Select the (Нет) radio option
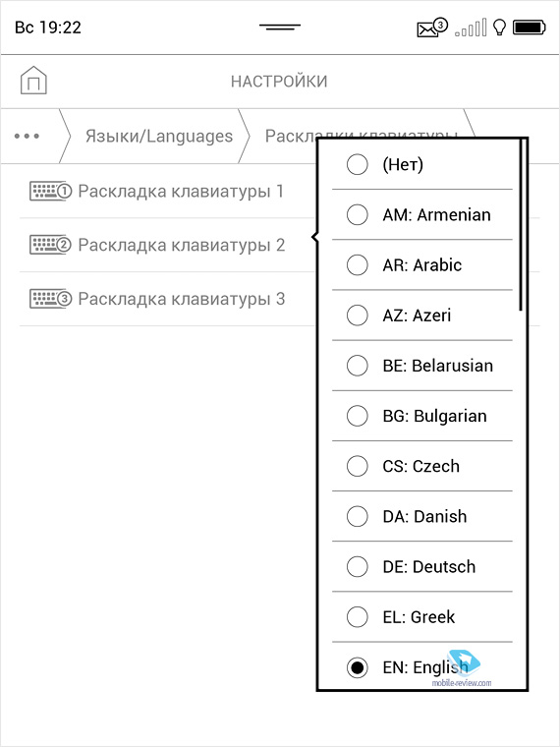The height and width of the screenshot is (747, 560). (421, 165)
